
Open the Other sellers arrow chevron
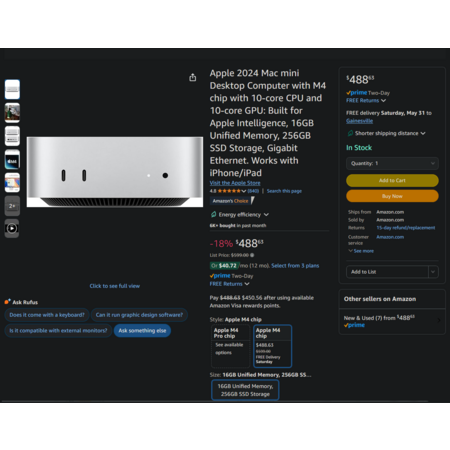pos(439,320)
